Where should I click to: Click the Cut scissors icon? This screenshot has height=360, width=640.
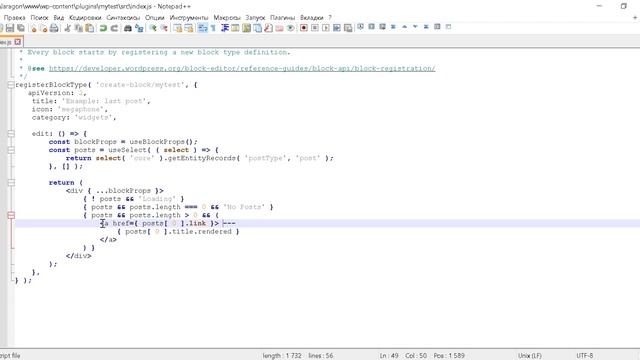point(68,28)
